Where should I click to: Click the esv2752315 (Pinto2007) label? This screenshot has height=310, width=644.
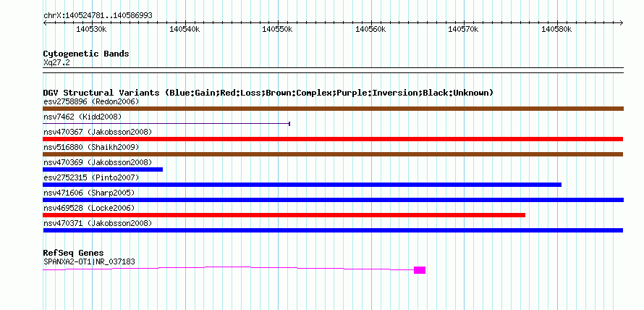click(91, 177)
